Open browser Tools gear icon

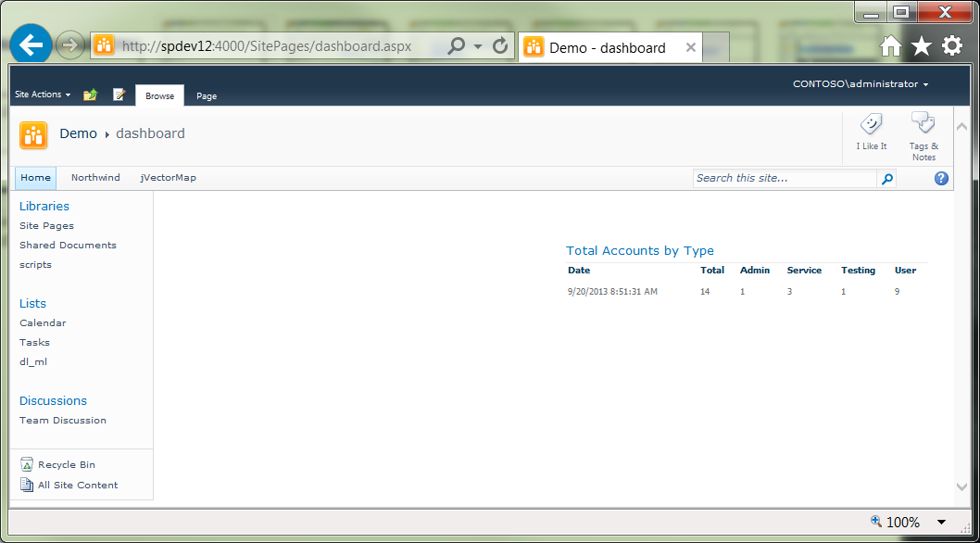(x=952, y=45)
